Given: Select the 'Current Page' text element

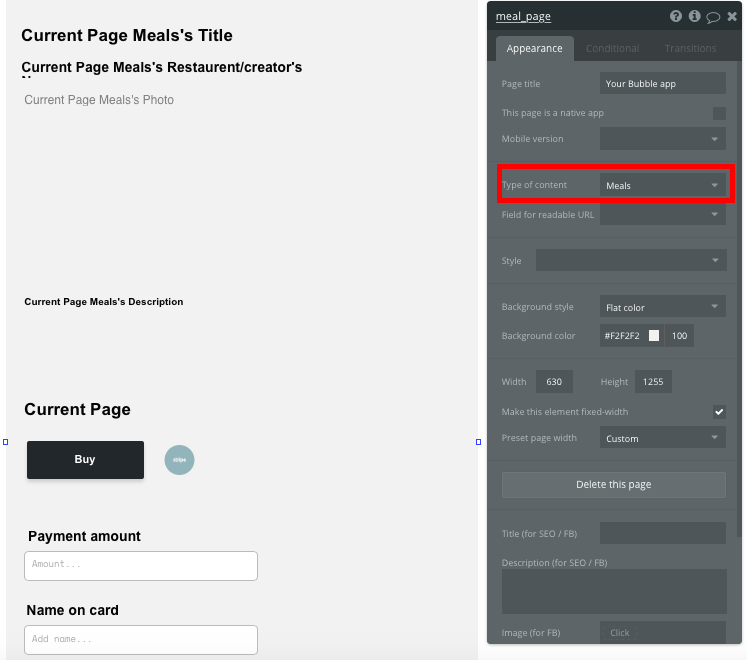Looking at the screenshot, I should pos(77,409).
